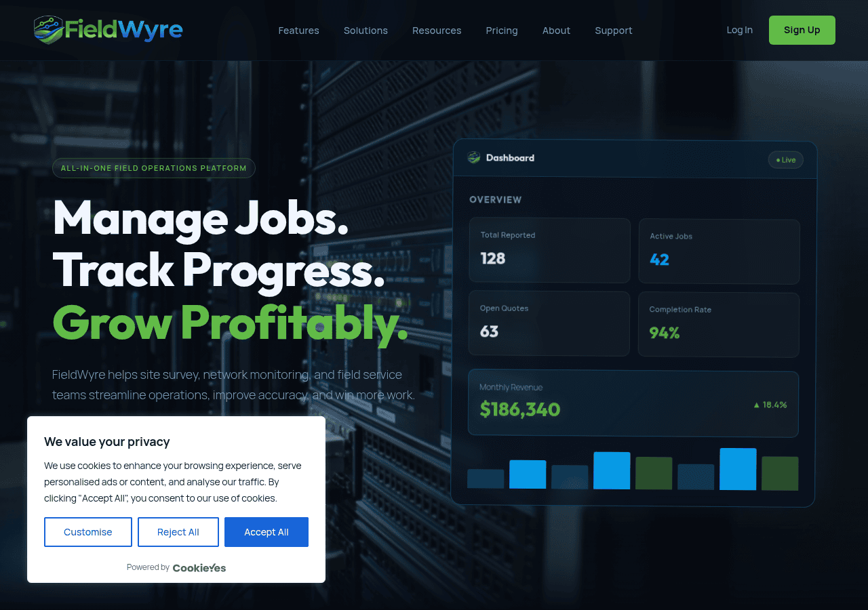Click the 18.4% growth indicator
The width and height of the screenshot is (868, 610).
coord(770,405)
